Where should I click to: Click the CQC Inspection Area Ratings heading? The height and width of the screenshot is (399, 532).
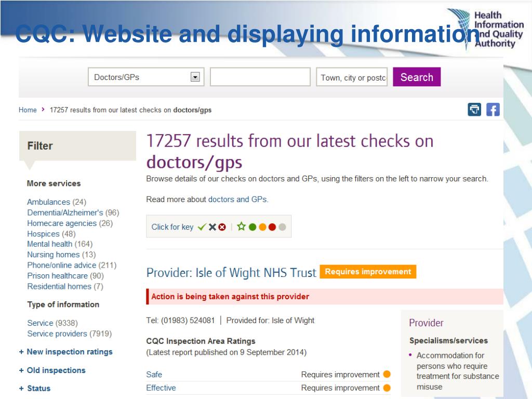(201, 341)
